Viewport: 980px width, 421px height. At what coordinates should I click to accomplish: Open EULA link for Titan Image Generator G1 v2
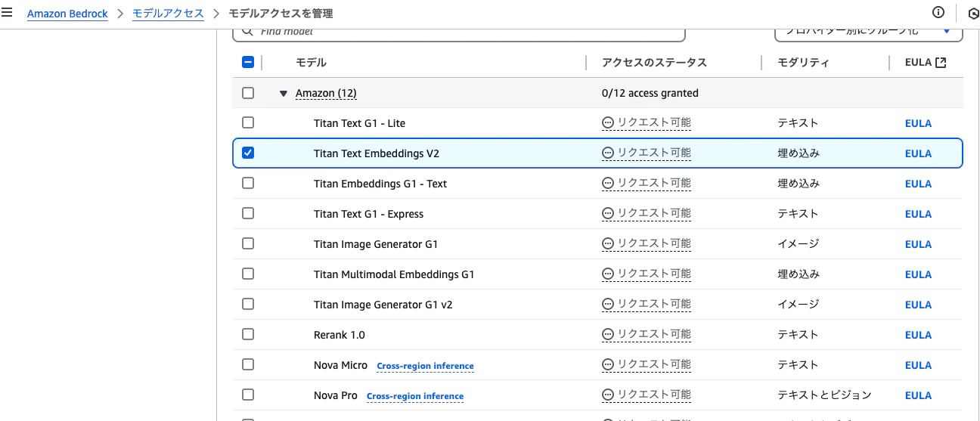pos(918,305)
